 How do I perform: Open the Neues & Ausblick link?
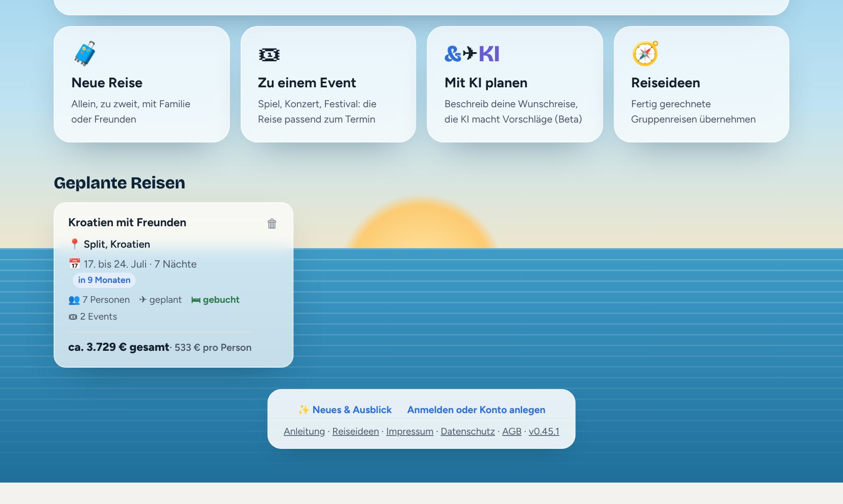pyautogui.click(x=352, y=410)
